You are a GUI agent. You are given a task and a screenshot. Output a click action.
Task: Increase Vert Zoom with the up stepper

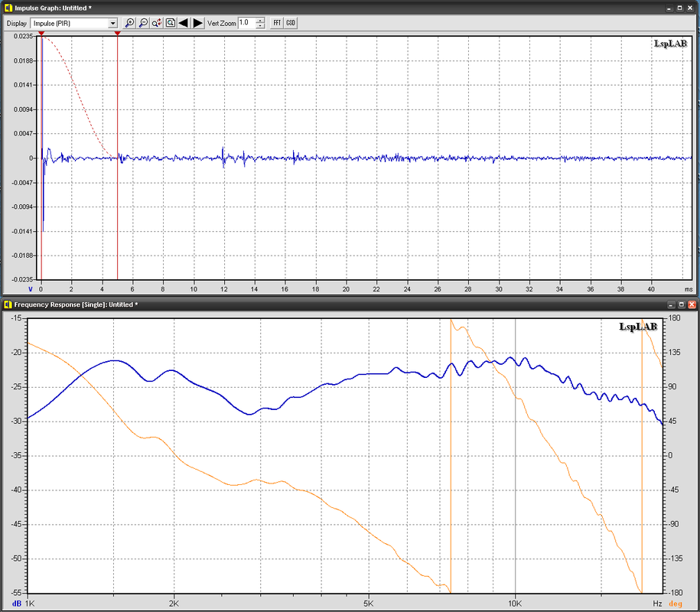click(261, 20)
